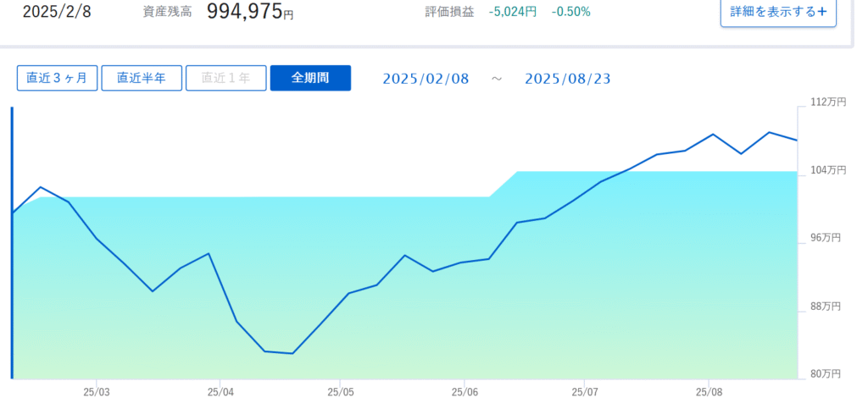868x420 pixels.
Task: Click the deposit step-up in the light blue area
Action: point(504,184)
